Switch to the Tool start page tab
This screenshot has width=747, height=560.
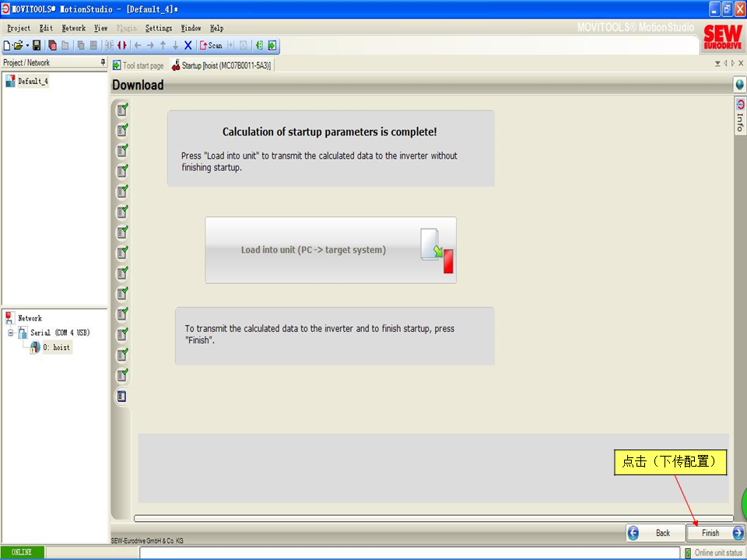point(139,66)
